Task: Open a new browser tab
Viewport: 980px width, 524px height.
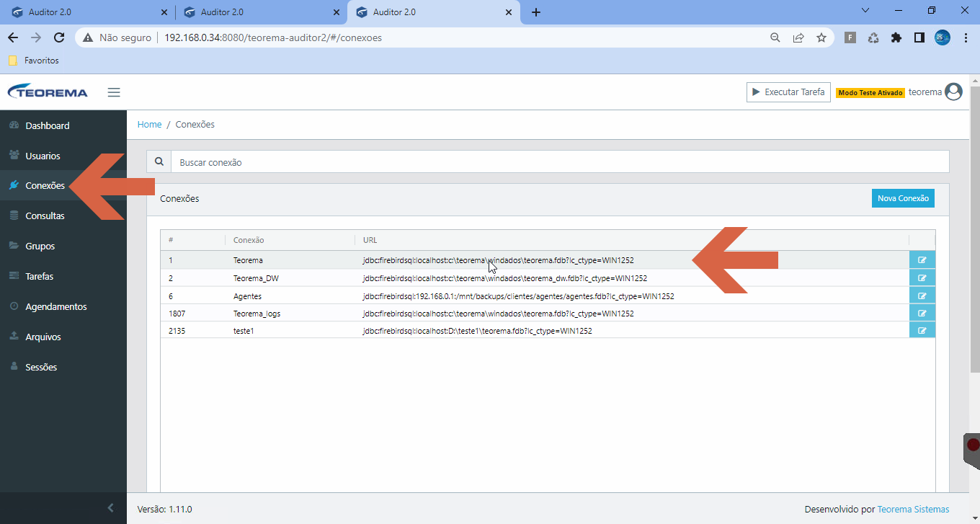Action: click(536, 12)
